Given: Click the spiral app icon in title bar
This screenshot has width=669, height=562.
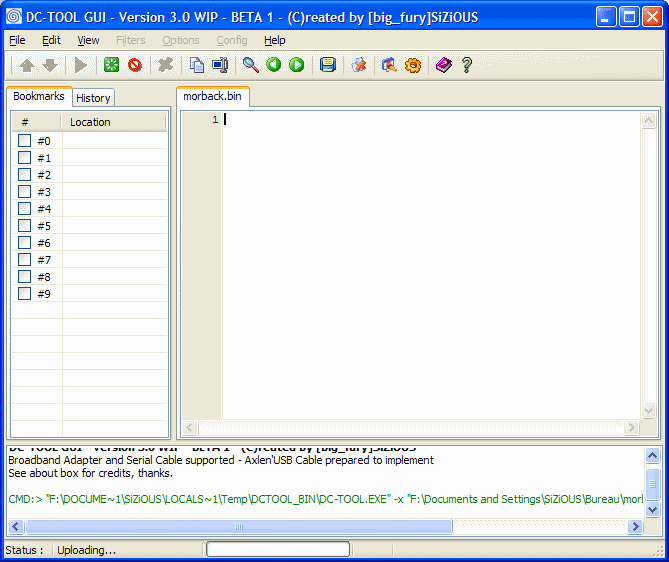Looking at the screenshot, I should [x=14, y=17].
